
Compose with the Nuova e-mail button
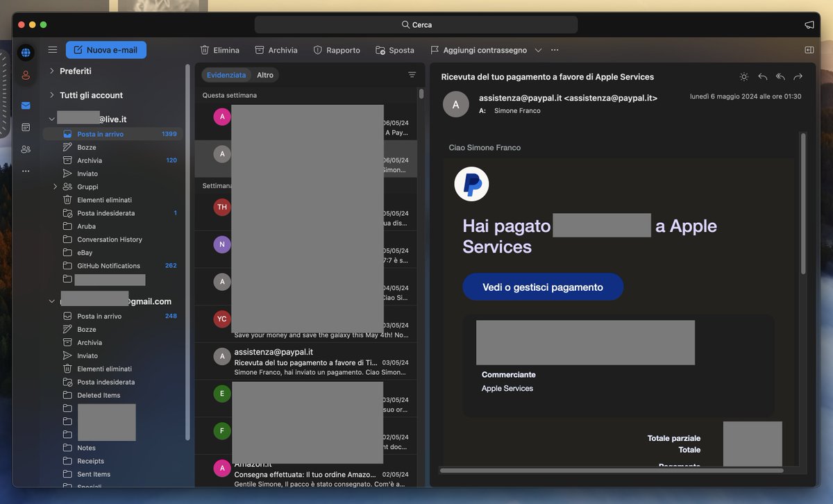tap(106, 50)
